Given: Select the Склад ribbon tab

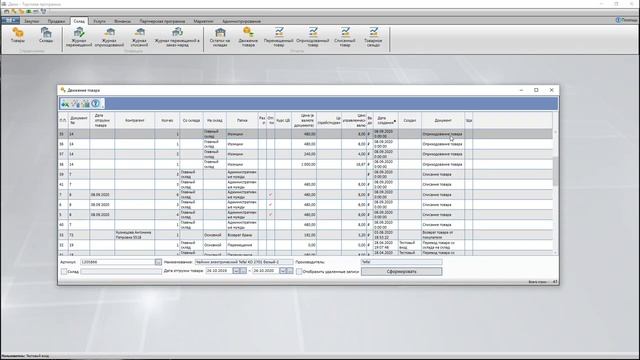Looking at the screenshot, I should point(79,21).
